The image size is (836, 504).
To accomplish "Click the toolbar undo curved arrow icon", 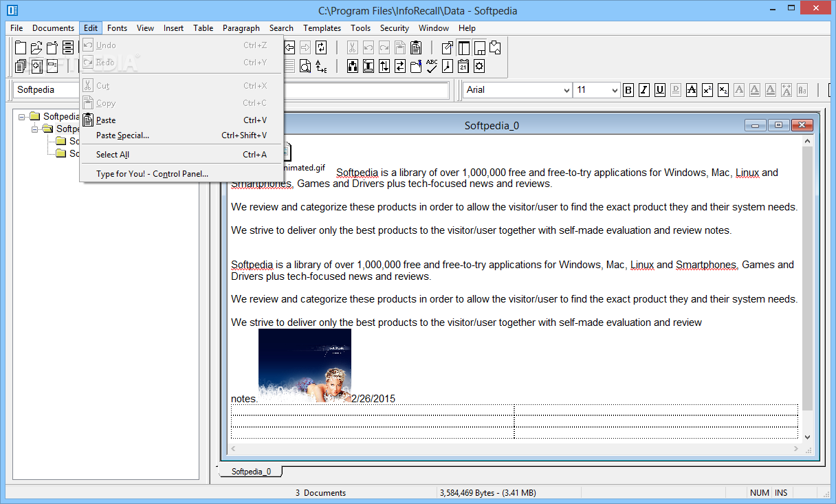I will [x=368, y=47].
